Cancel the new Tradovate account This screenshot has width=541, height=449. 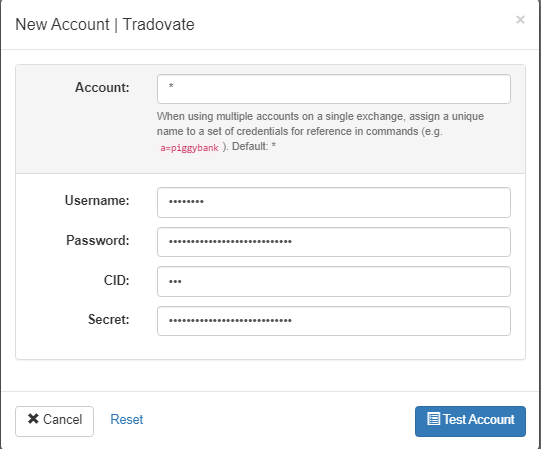[55, 421]
